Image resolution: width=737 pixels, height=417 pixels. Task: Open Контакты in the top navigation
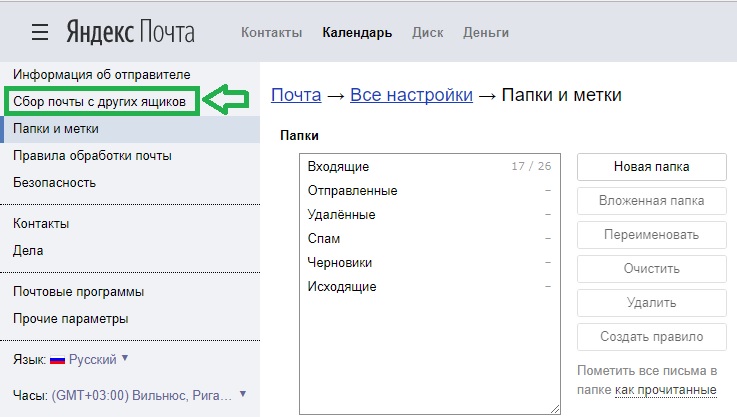272,32
